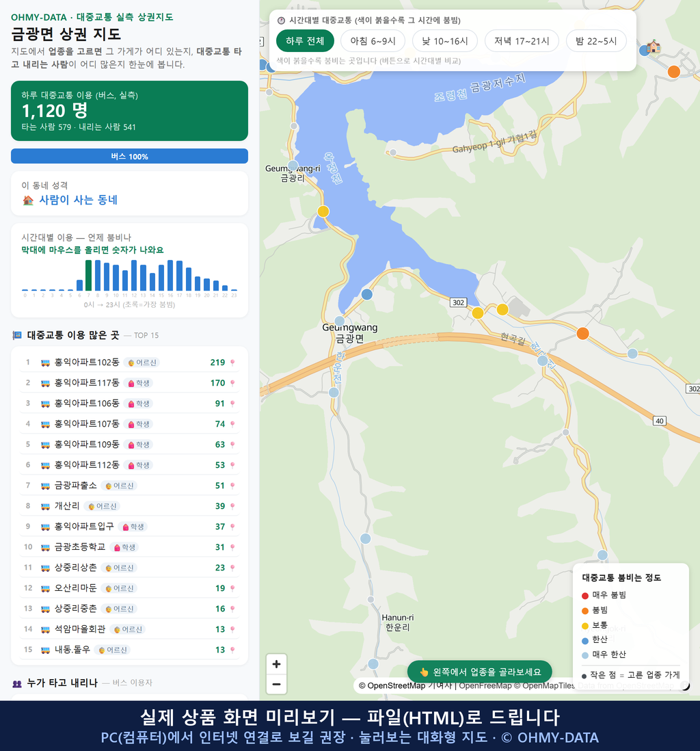Click the 40 road shield on map
Image resolution: width=700 pixels, height=751 pixels.
660,421
